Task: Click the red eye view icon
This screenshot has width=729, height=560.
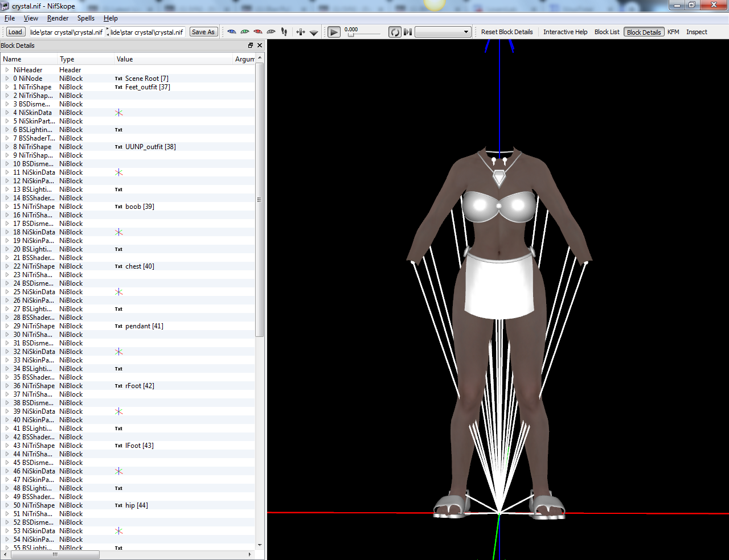Action: tap(257, 32)
